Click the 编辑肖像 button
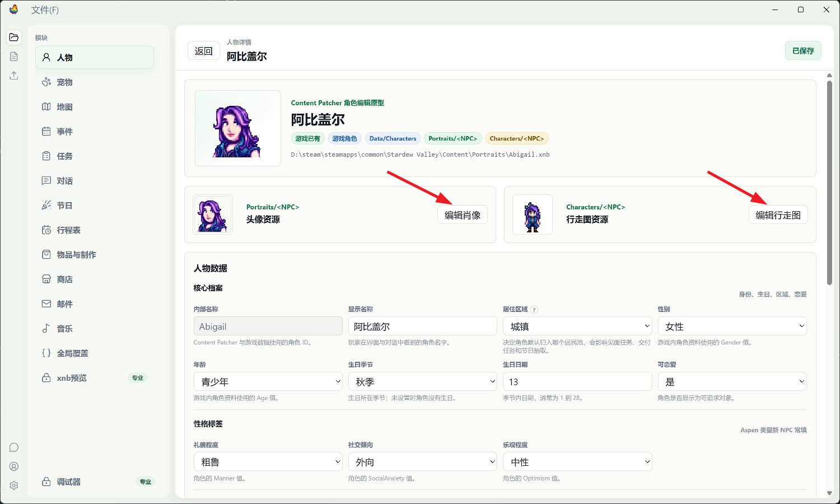The height and width of the screenshot is (504, 840). coord(463,215)
